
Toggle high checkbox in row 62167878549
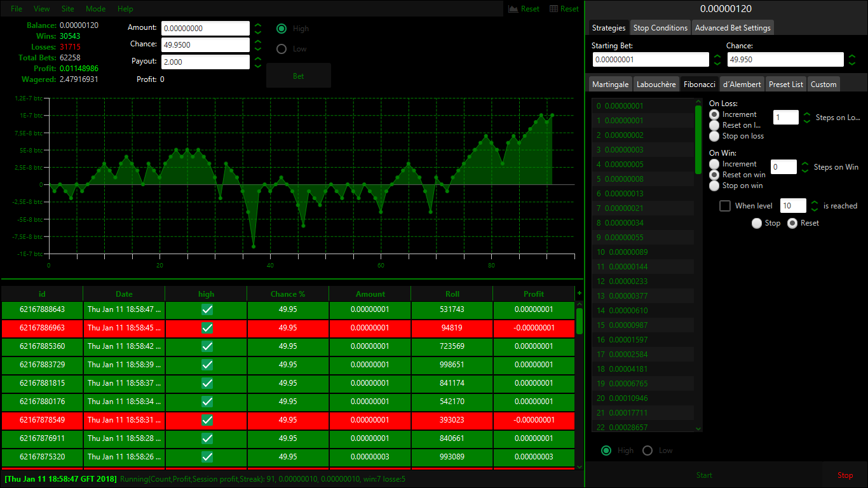coord(207,420)
